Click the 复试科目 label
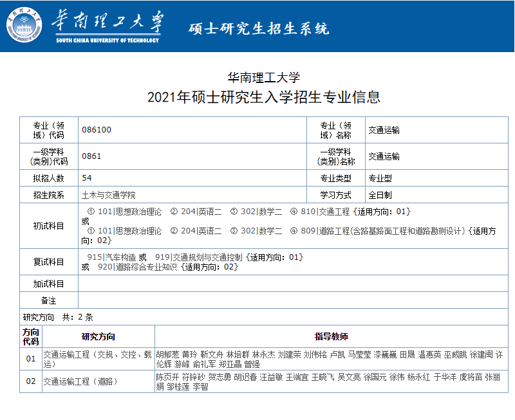Screen dimensions: 515x420 (x=49, y=262)
